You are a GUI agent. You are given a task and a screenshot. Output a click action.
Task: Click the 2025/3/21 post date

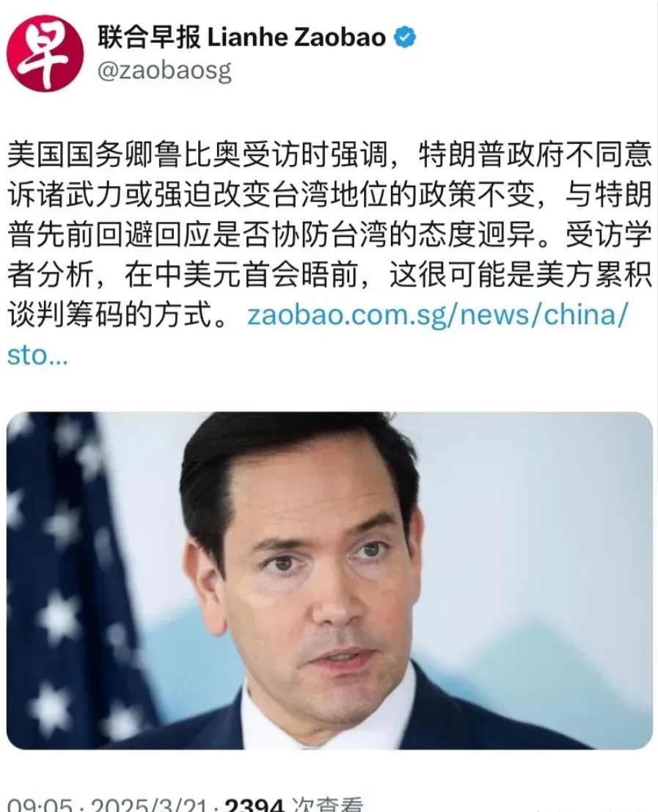click(x=150, y=805)
